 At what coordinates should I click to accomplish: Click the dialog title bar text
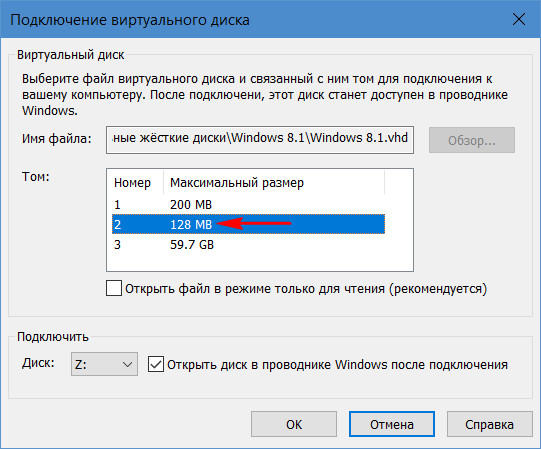(x=130, y=20)
